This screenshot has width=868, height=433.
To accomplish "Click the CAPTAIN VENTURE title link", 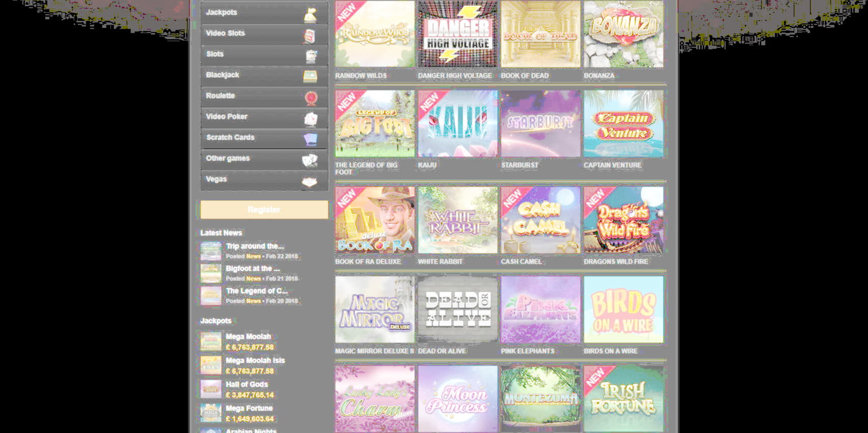I will pyautogui.click(x=613, y=165).
